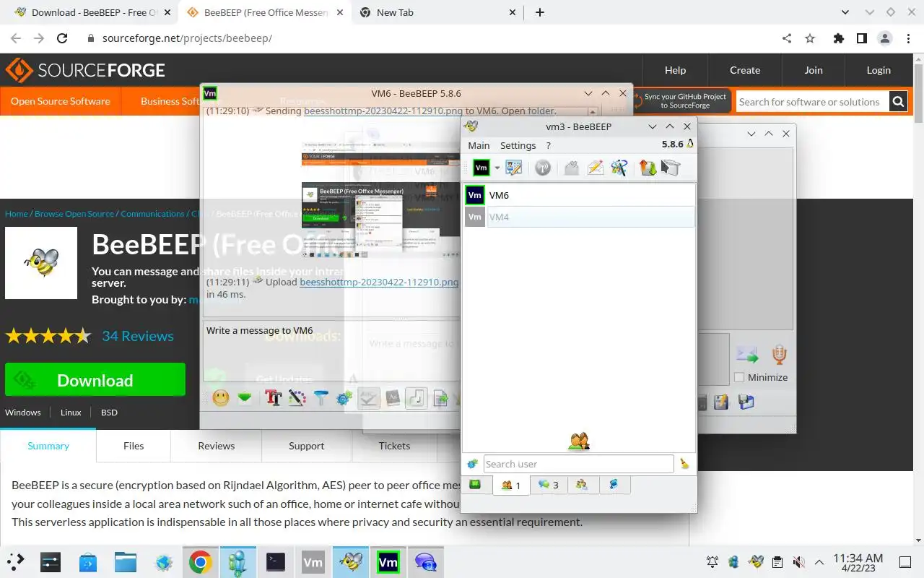Open the ? help menu in vm3 BeeBEEP
This screenshot has width=924, height=578.
coord(549,145)
